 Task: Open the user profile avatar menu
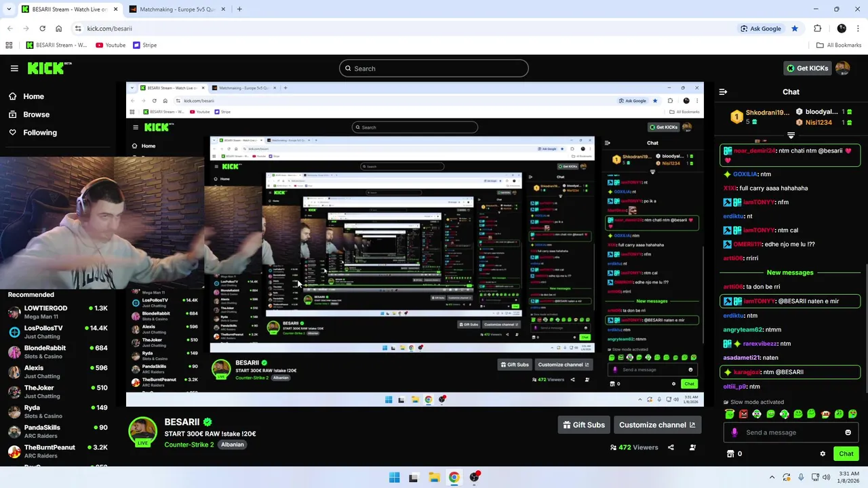coord(842,68)
